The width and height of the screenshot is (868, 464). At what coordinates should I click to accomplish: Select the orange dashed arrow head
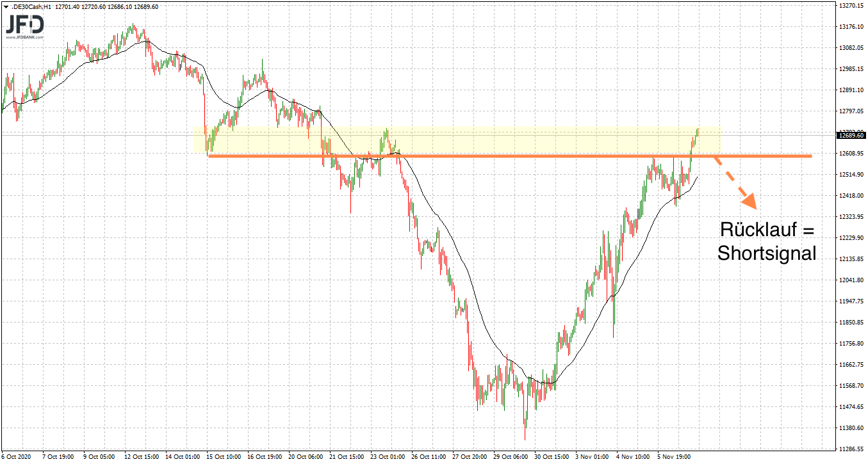tap(748, 202)
